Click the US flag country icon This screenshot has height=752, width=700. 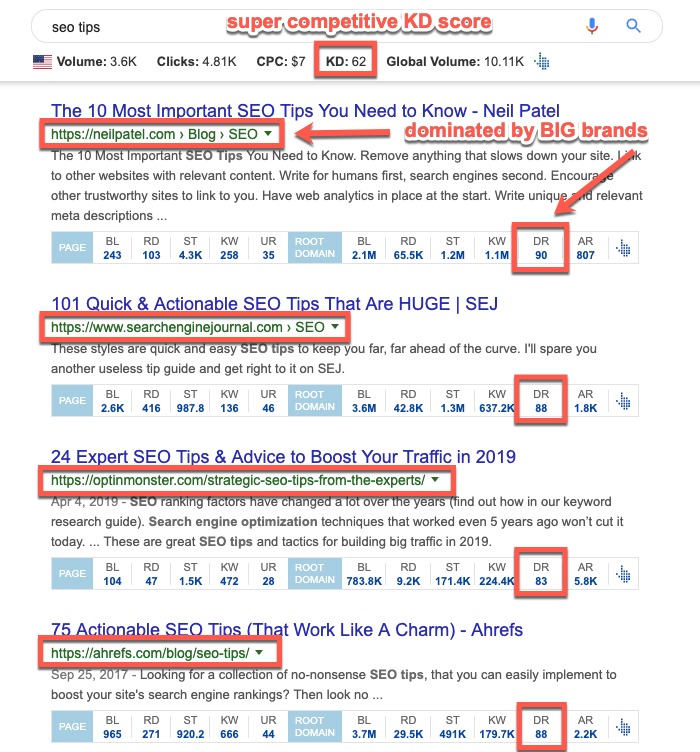pos(42,62)
